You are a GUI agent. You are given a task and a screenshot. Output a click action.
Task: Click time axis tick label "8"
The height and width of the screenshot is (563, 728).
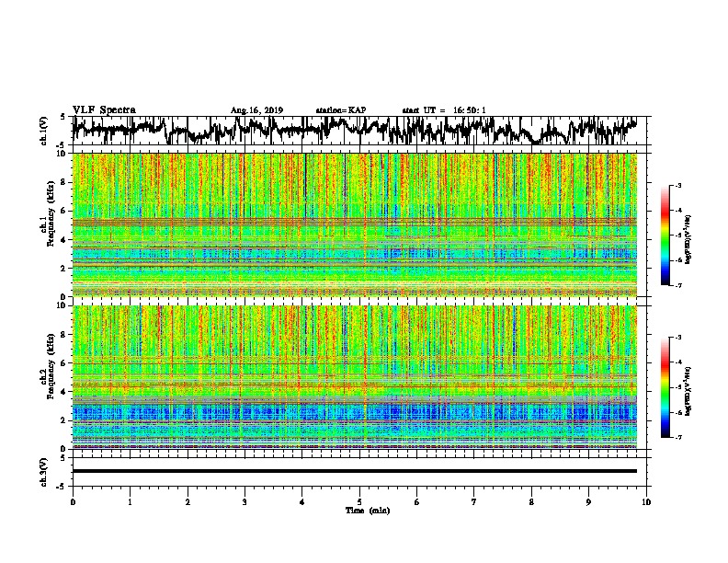(531, 502)
